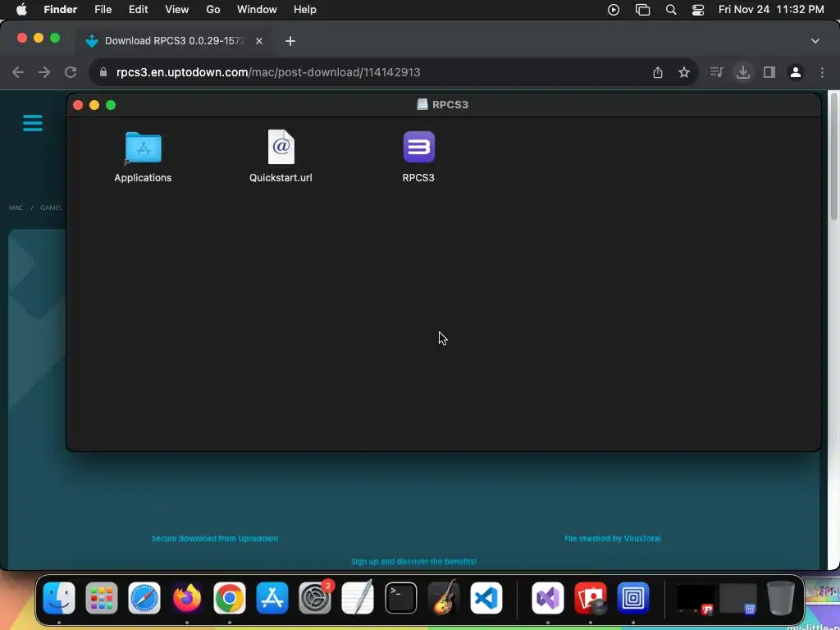Share this page from address bar

pos(658,72)
